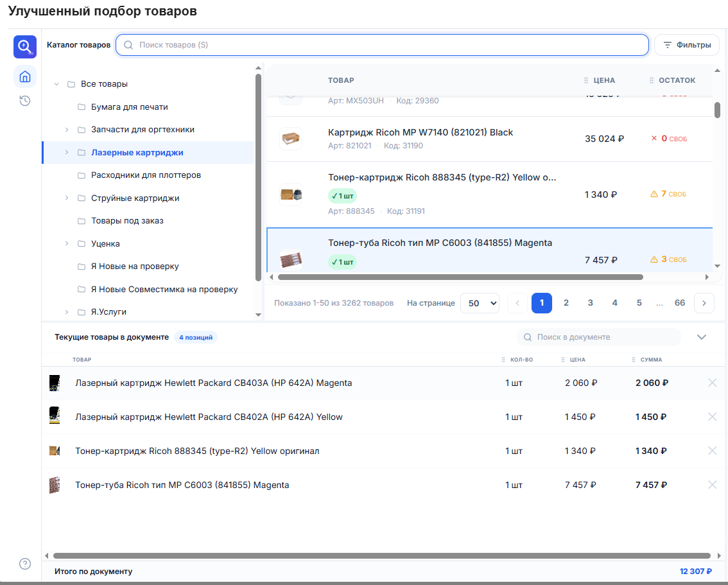Select Бумага для печати category
The width and height of the screenshot is (728, 585).
pos(129,107)
